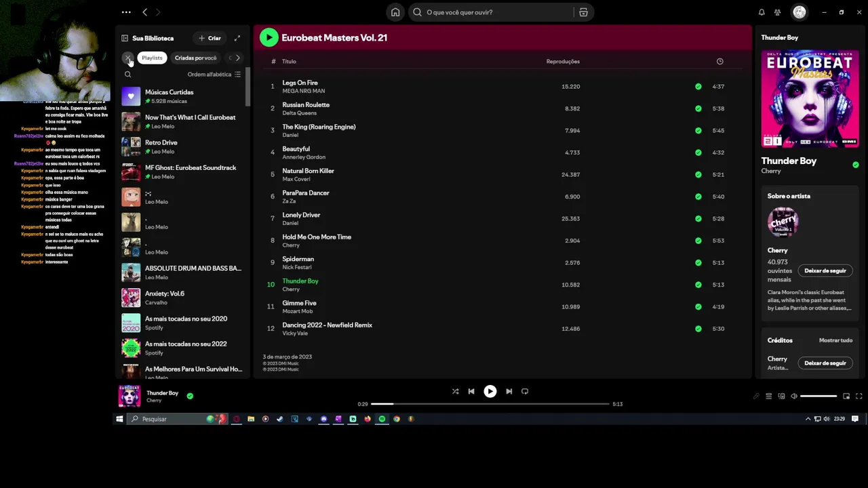Search within the library magnifier icon
Viewport: 868px width, 488px height.
[127, 75]
